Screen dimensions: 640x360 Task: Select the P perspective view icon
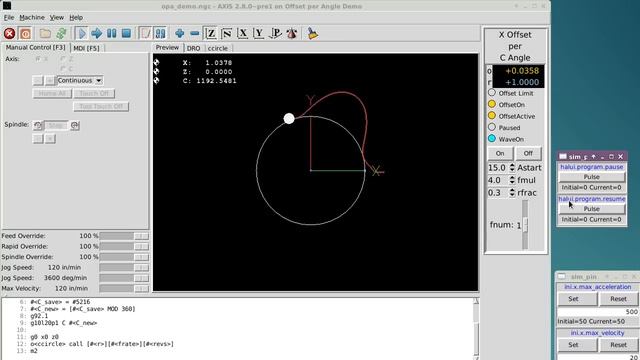[x=275, y=33]
